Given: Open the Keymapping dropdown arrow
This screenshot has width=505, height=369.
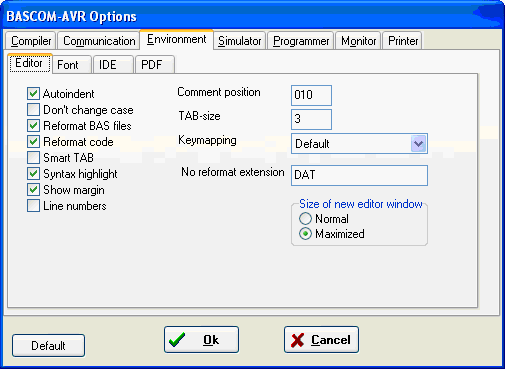Looking at the screenshot, I should tap(418, 144).
